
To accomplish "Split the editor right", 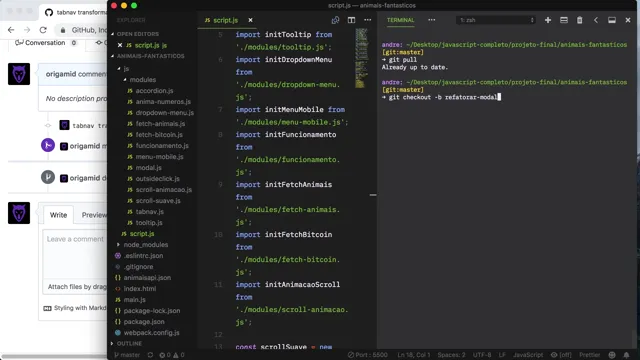I will click(351, 20).
